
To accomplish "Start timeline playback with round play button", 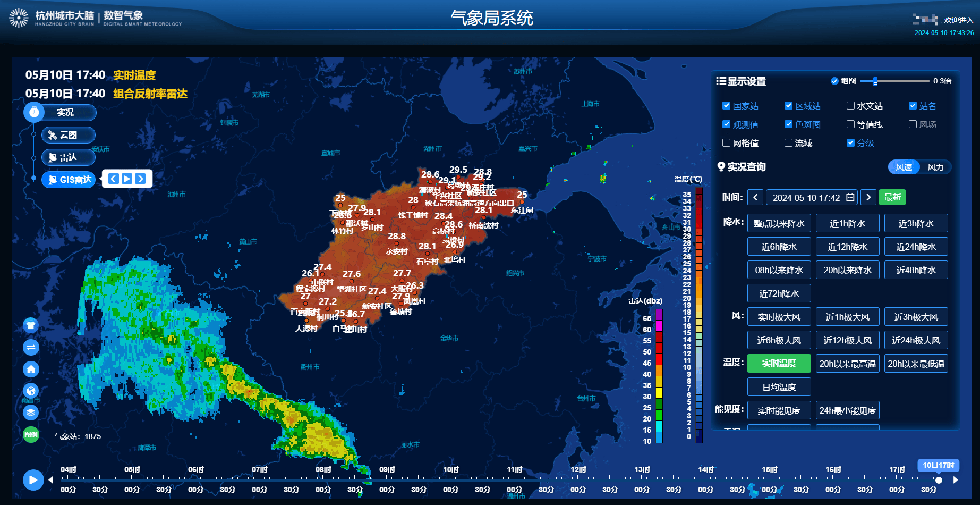I will (x=33, y=480).
